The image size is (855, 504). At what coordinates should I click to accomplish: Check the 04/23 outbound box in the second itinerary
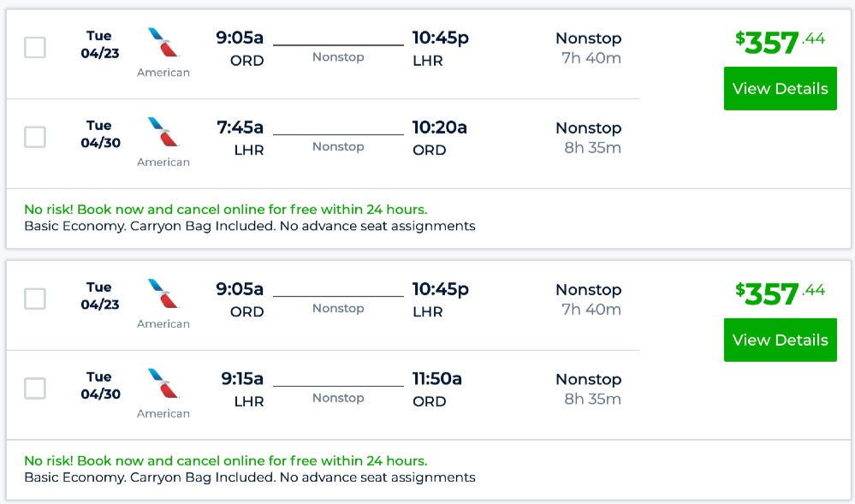click(x=35, y=299)
